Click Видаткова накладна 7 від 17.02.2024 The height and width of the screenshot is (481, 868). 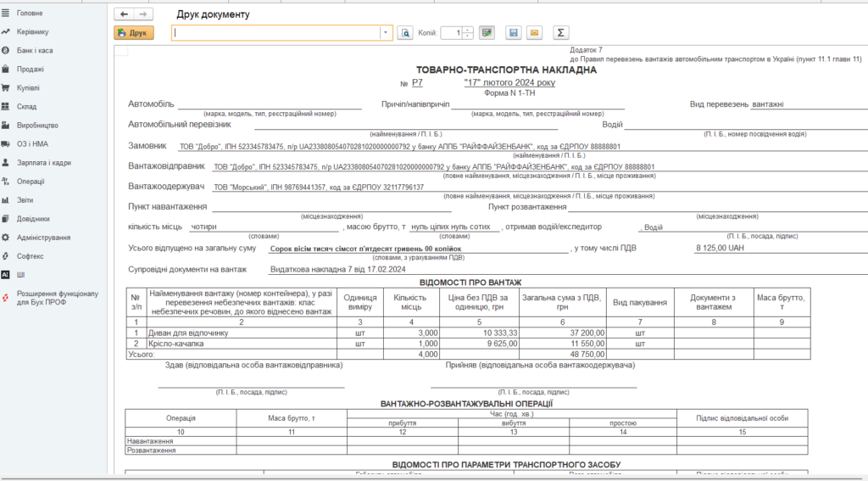337,269
